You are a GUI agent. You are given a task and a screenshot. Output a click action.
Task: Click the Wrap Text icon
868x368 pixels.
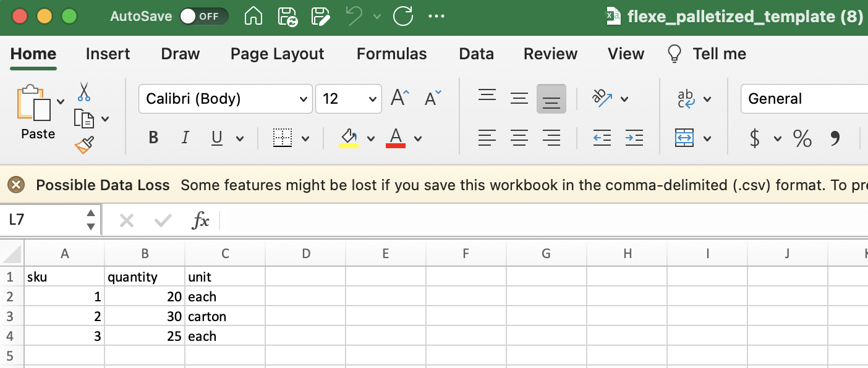(x=686, y=98)
